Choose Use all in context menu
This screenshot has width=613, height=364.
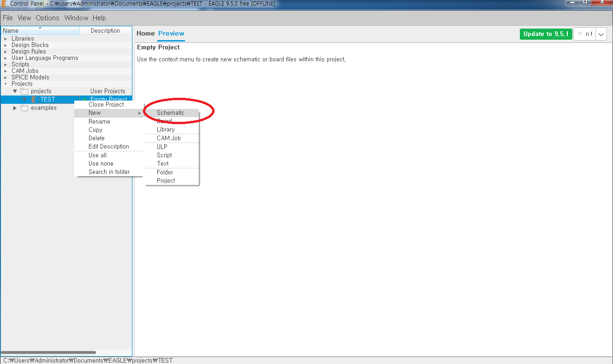coord(108,155)
